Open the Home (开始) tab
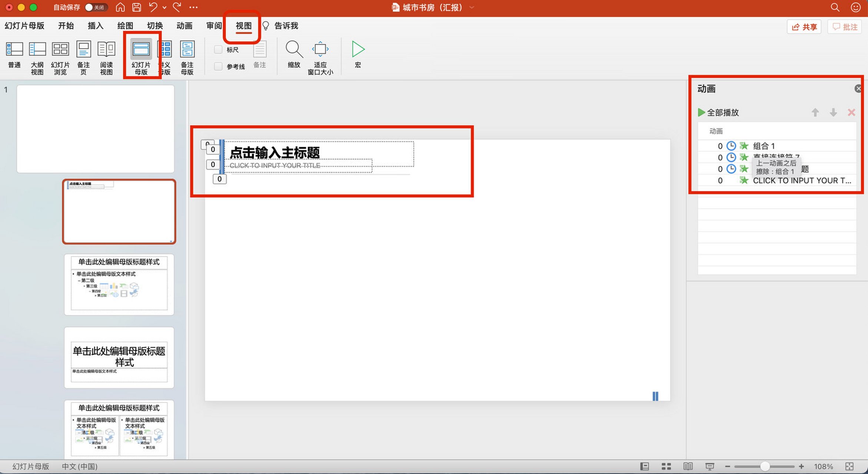The image size is (868, 474). (x=66, y=26)
